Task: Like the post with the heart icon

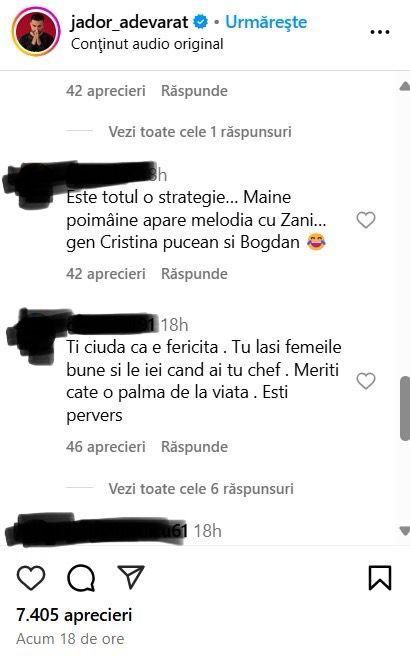Action: pyautogui.click(x=31, y=578)
